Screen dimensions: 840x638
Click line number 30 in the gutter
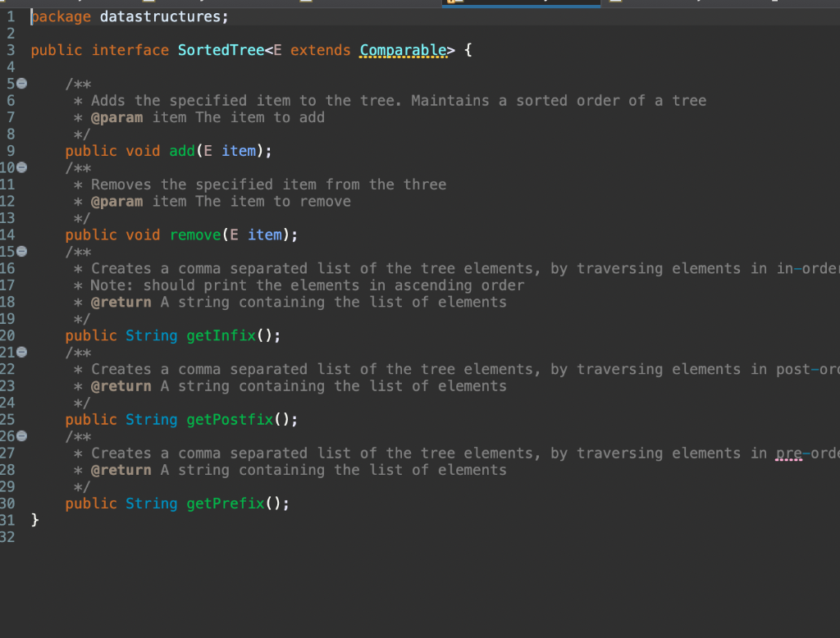[x=7, y=504]
